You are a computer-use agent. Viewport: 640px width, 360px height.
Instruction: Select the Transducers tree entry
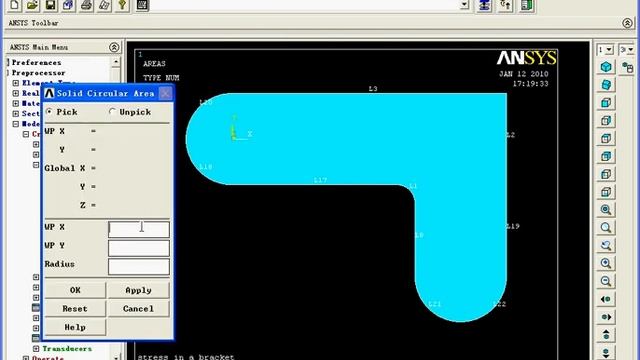click(x=67, y=349)
